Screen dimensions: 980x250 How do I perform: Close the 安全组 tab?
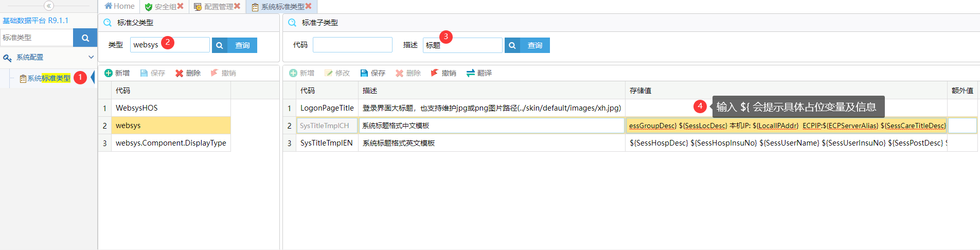pos(181,6)
